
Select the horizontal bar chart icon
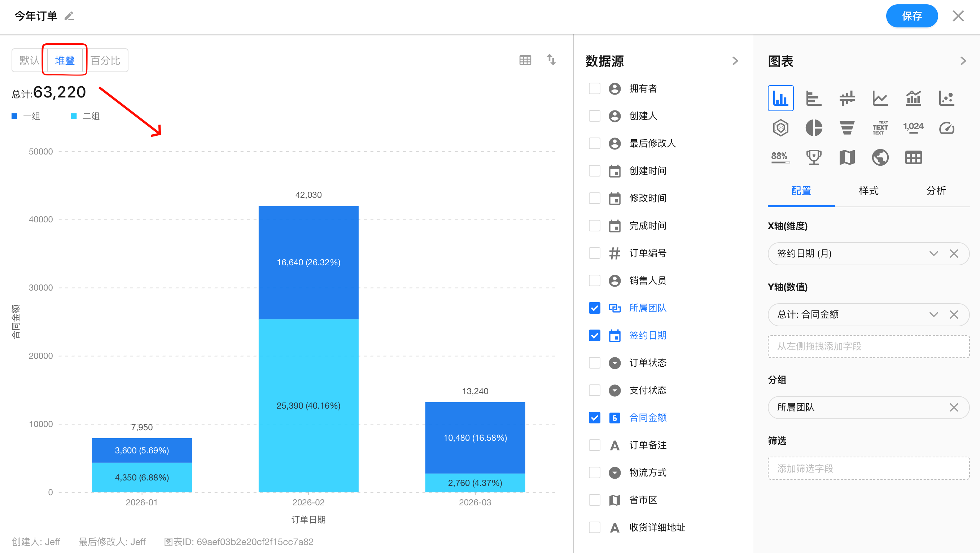813,99
